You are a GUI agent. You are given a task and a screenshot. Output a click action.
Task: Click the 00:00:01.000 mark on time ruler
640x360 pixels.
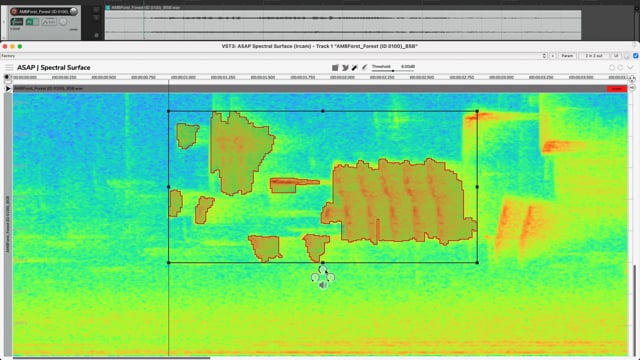[183, 77]
